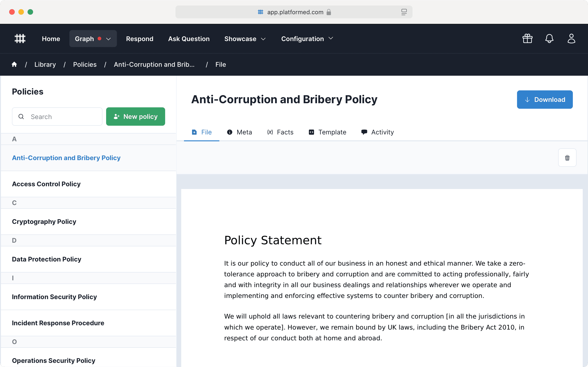
Task: Open Cryptography Policy in the list
Action: 44,222
